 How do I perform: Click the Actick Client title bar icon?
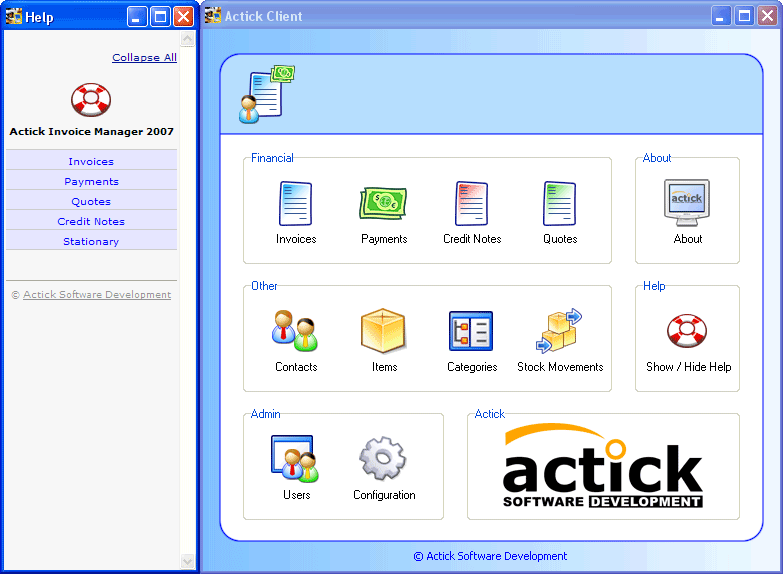[213, 15]
